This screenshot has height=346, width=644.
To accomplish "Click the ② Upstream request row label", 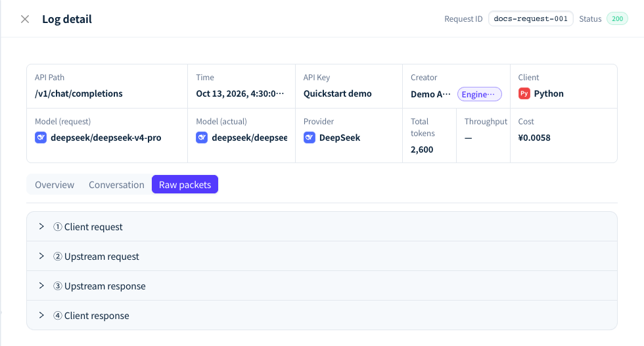I will tap(96, 257).
